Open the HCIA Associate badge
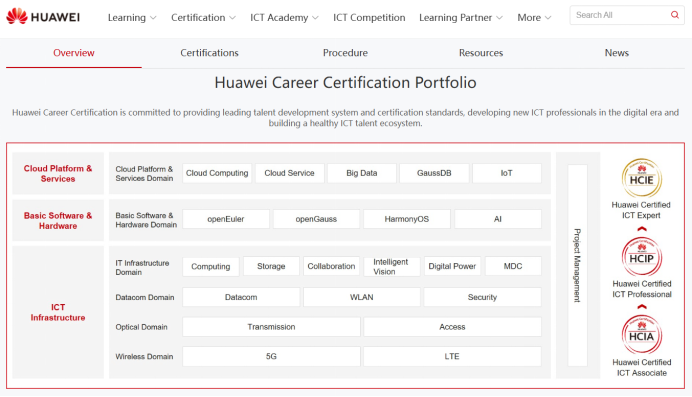This screenshot has height=397, width=692. click(642, 335)
